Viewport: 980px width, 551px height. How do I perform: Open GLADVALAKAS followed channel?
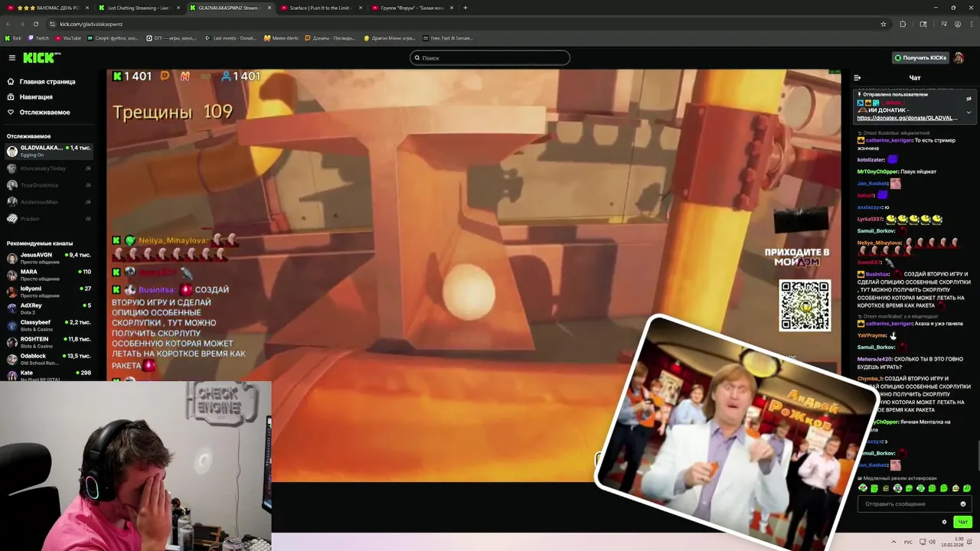[47, 151]
